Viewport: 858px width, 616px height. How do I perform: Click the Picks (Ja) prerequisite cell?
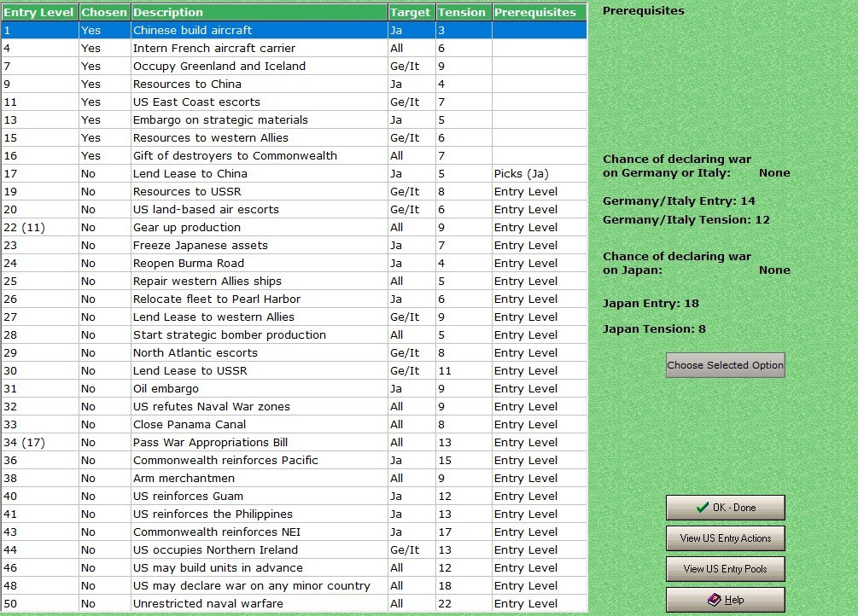pyautogui.click(x=540, y=173)
